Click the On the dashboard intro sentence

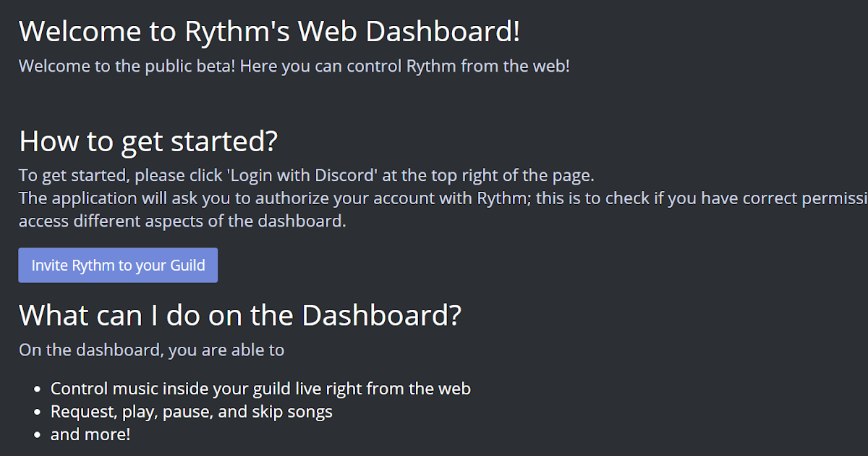tap(152, 350)
